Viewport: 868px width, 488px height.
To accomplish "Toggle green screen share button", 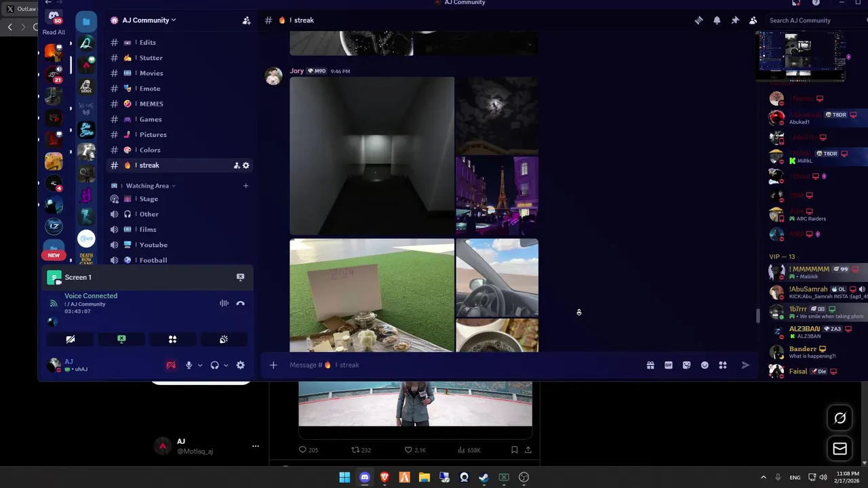I will [121, 339].
